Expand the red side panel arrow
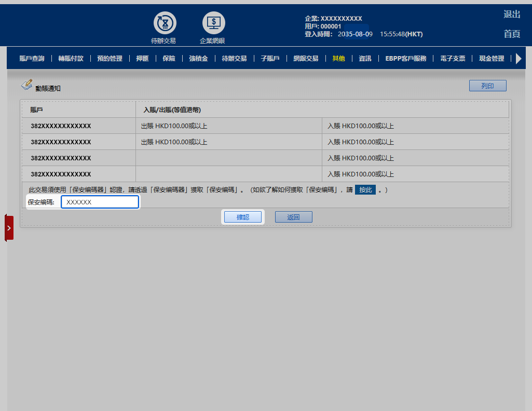 point(9,228)
